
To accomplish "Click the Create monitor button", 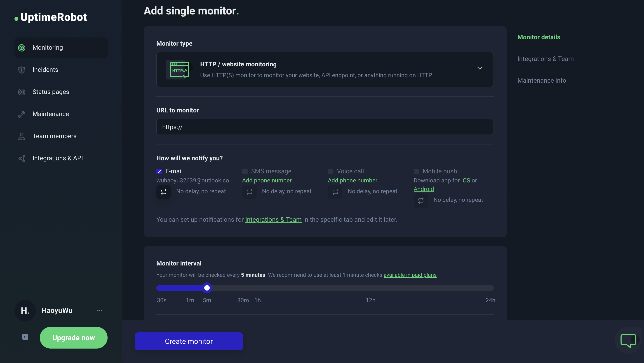I will click(189, 341).
